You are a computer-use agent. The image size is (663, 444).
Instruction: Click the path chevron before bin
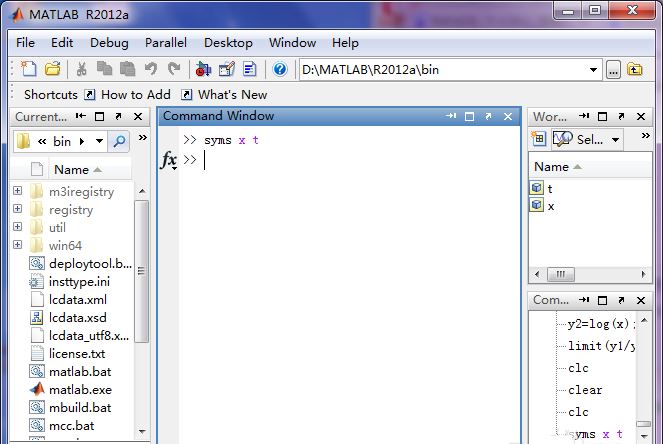tap(41, 142)
